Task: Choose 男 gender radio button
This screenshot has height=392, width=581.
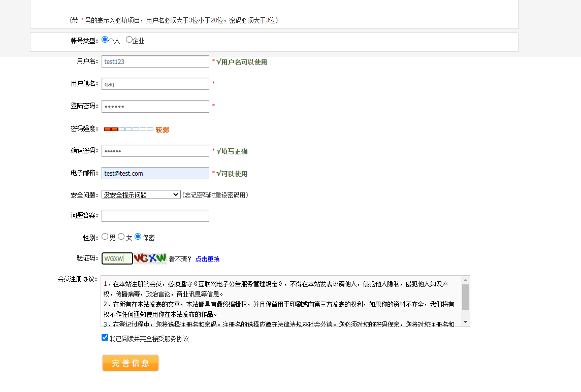Action: 105,237
